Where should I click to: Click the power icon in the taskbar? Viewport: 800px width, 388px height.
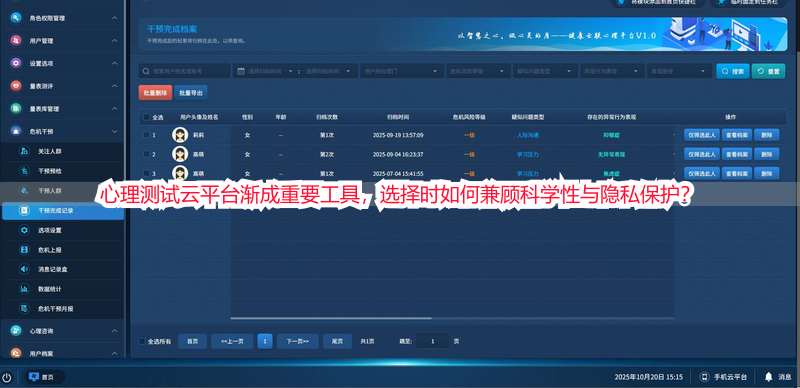coord(7,377)
